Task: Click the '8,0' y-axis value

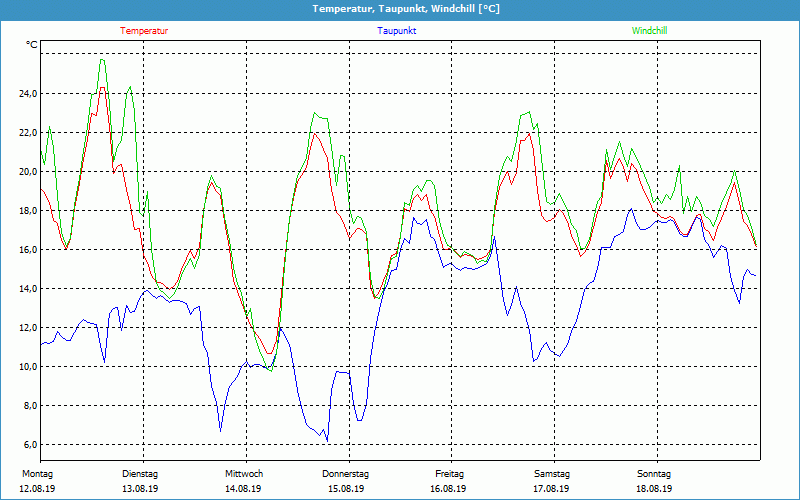Action: (30, 406)
